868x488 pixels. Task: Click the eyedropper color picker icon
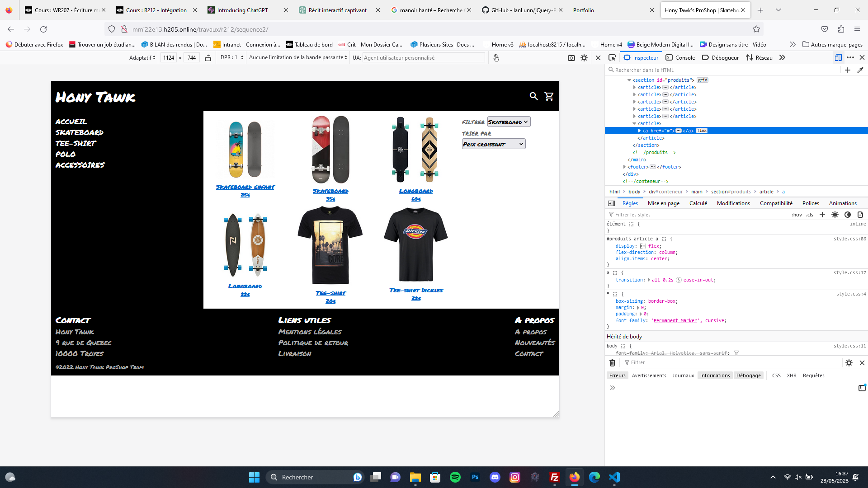(x=860, y=70)
